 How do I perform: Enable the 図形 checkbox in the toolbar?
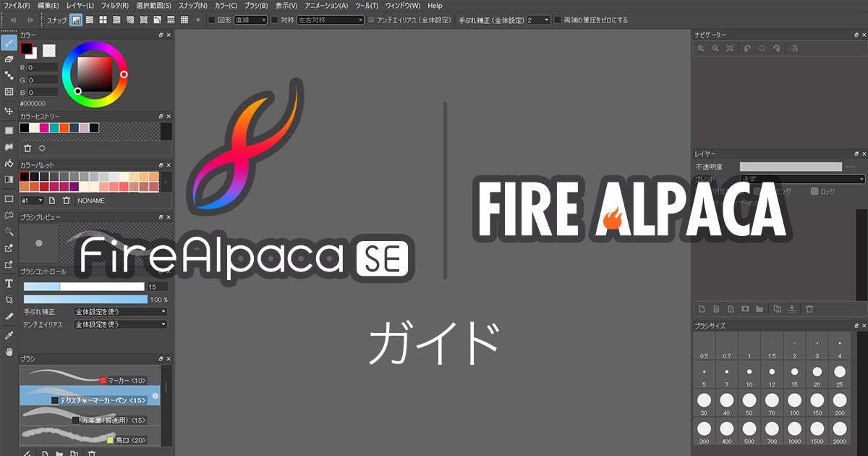pyautogui.click(x=211, y=20)
